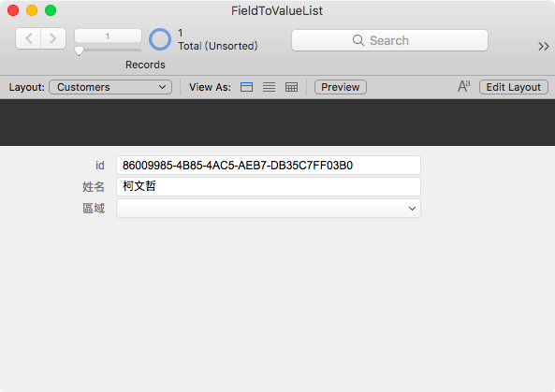The width and height of the screenshot is (555, 392).
Task: Click the 'Records' label
Action: 145,65
